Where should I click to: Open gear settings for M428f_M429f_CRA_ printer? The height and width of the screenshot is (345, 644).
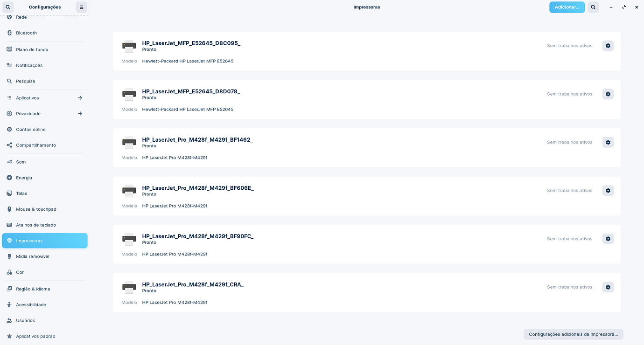click(x=608, y=287)
